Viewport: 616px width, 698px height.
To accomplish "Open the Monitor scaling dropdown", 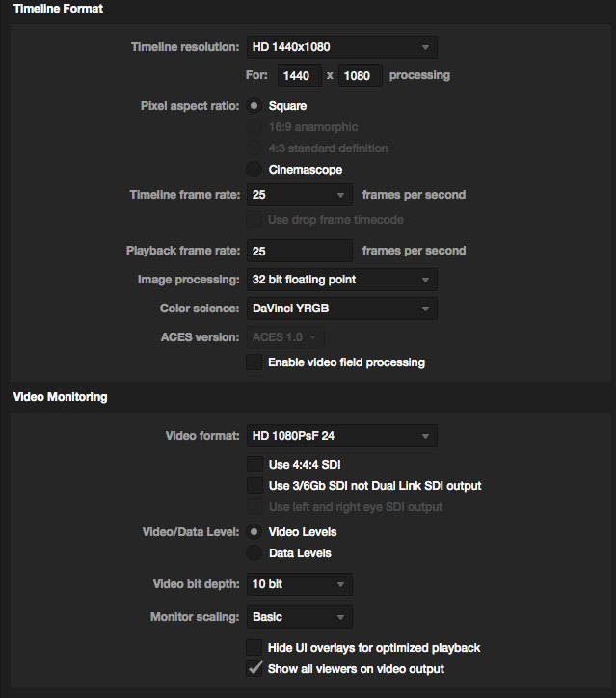I will point(300,617).
